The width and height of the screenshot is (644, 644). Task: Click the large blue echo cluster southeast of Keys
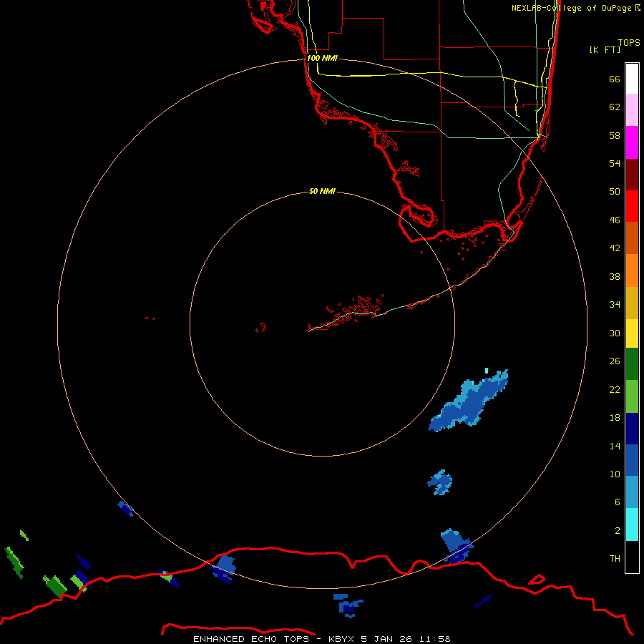[x=468, y=401]
